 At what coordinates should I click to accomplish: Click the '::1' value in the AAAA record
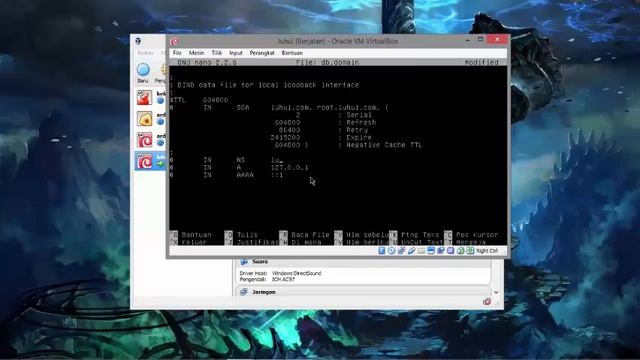click(277, 175)
